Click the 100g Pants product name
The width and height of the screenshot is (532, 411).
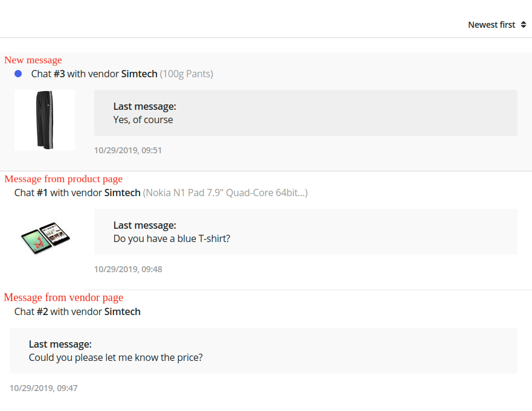coord(187,74)
